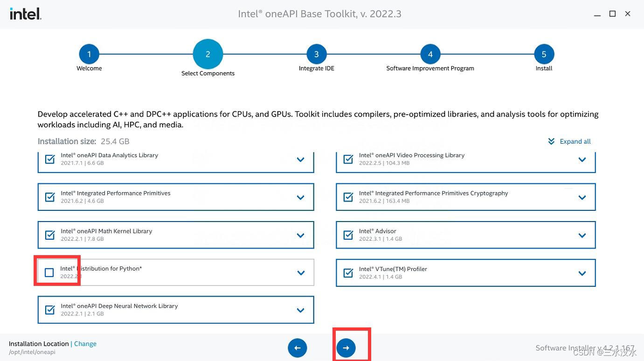Enable Intel Distribution for Python checkbox
The height and width of the screenshot is (361, 644).
click(49, 272)
